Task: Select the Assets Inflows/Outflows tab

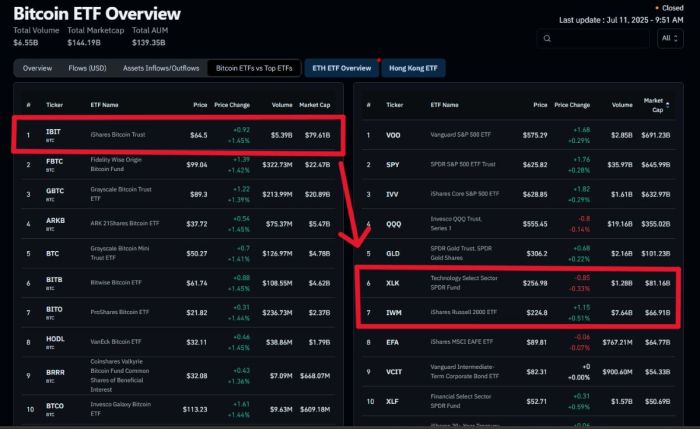Action: (160, 68)
